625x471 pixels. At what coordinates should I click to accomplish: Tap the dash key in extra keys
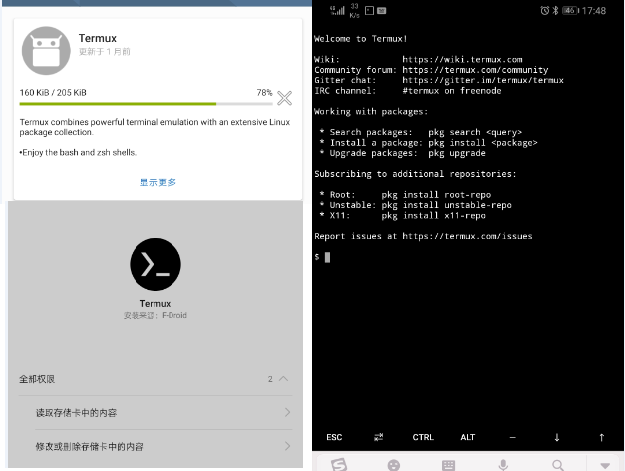[x=513, y=438]
